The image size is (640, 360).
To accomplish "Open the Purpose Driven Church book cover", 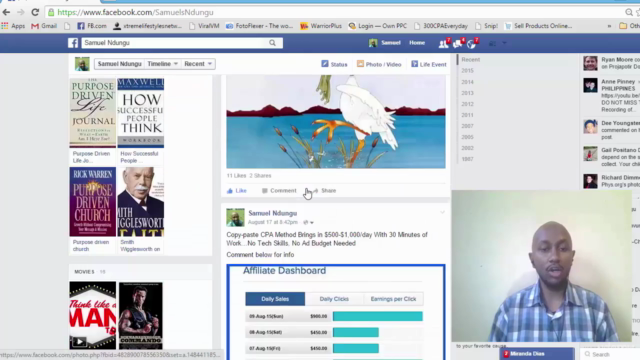I will tap(93, 202).
